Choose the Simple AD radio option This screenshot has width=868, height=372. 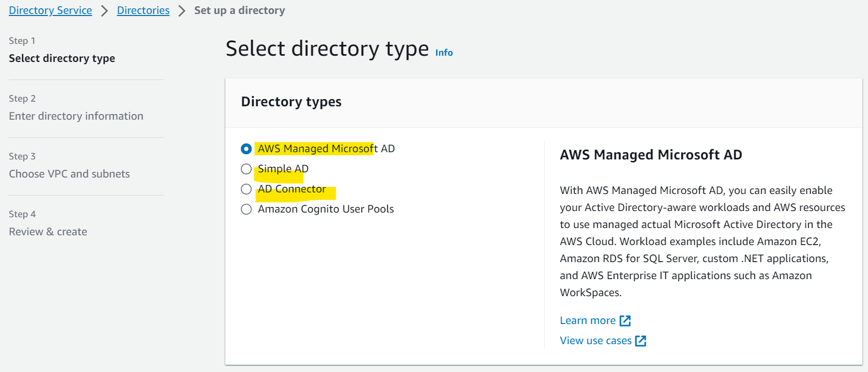tap(246, 169)
